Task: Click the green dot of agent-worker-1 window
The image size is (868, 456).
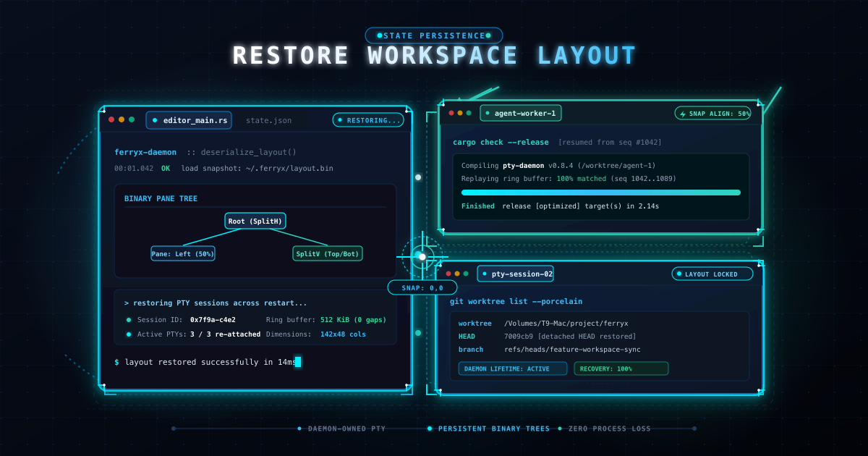Action: click(469, 113)
